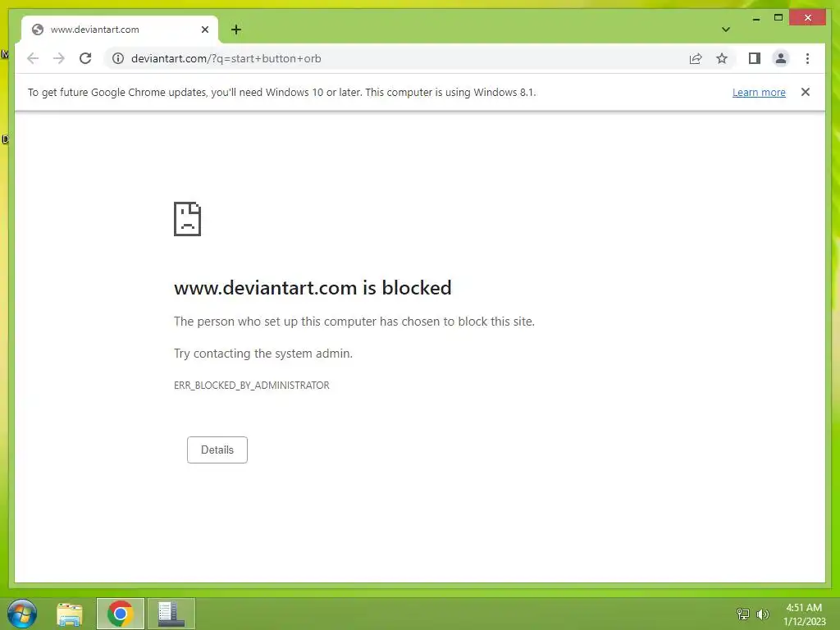Click the 'www.deviantart.com is blocked' heading
Viewport: 840px width, 630px height.
(313, 288)
